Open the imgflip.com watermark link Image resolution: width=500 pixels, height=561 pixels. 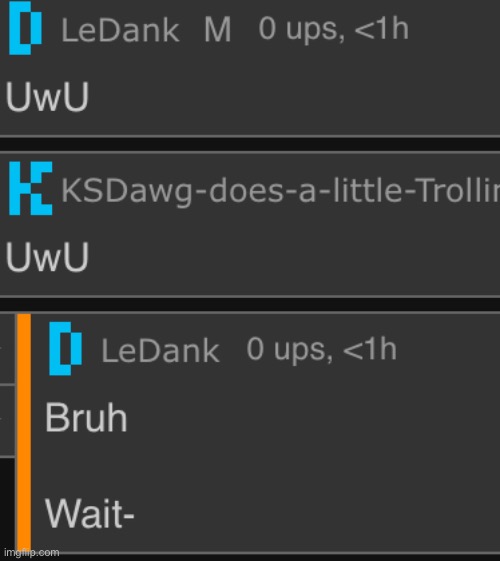[31, 553]
